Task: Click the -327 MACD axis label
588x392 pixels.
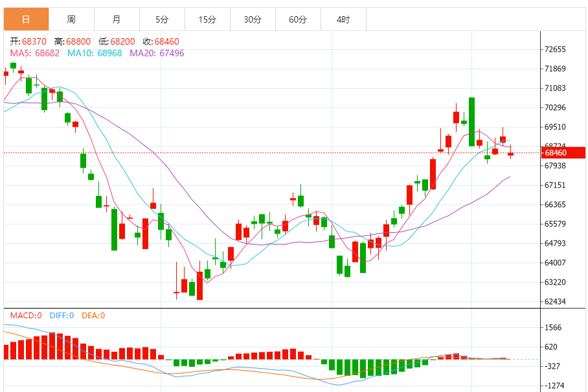Action: 552,367
